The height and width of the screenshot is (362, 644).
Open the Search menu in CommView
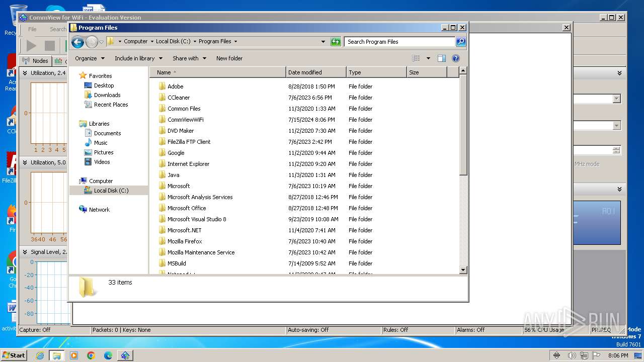pyautogui.click(x=58, y=29)
